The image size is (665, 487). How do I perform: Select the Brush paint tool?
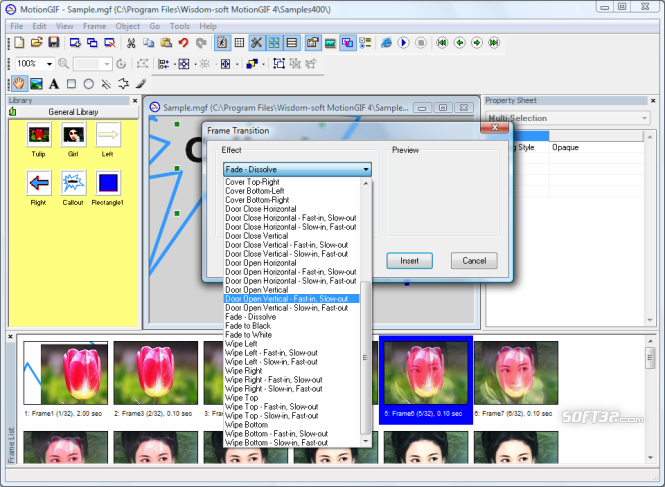pos(141,84)
